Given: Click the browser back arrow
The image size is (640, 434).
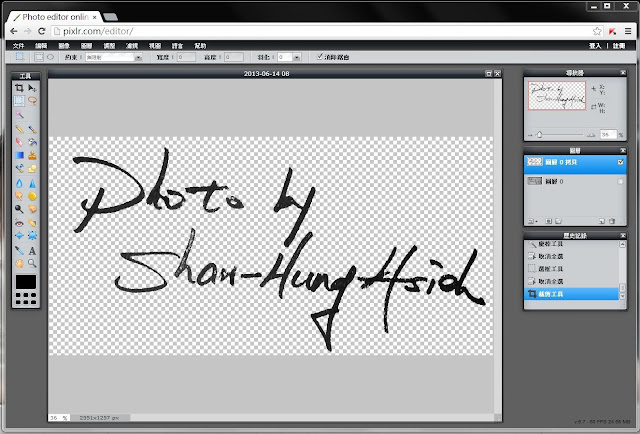Looking at the screenshot, I should click(x=13, y=31).
